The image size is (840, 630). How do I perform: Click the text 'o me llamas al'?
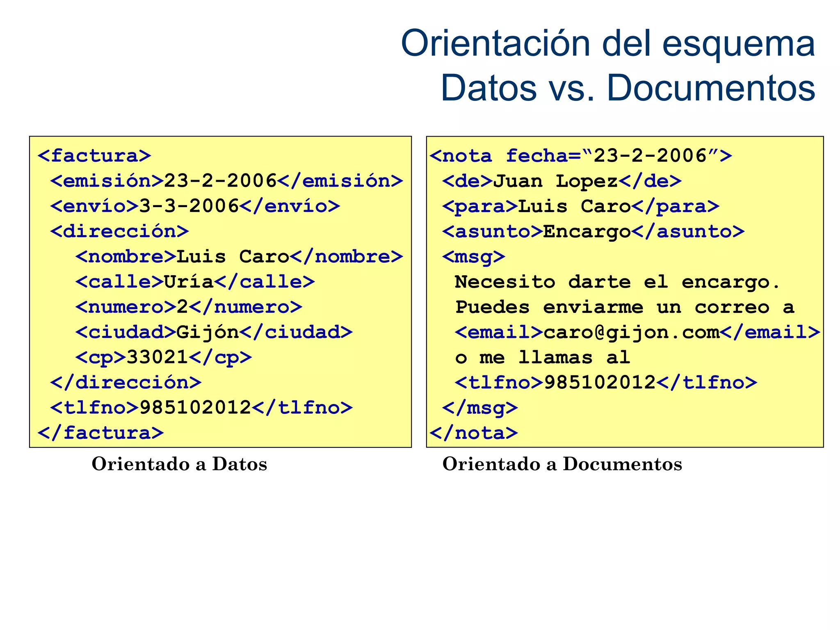pyautogui.click(x=543, y=357)
